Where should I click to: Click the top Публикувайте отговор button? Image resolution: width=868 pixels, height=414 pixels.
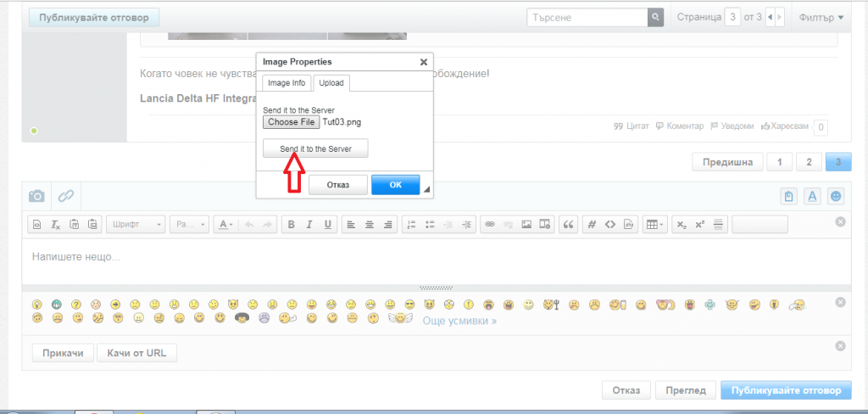[x=94, y=18]
